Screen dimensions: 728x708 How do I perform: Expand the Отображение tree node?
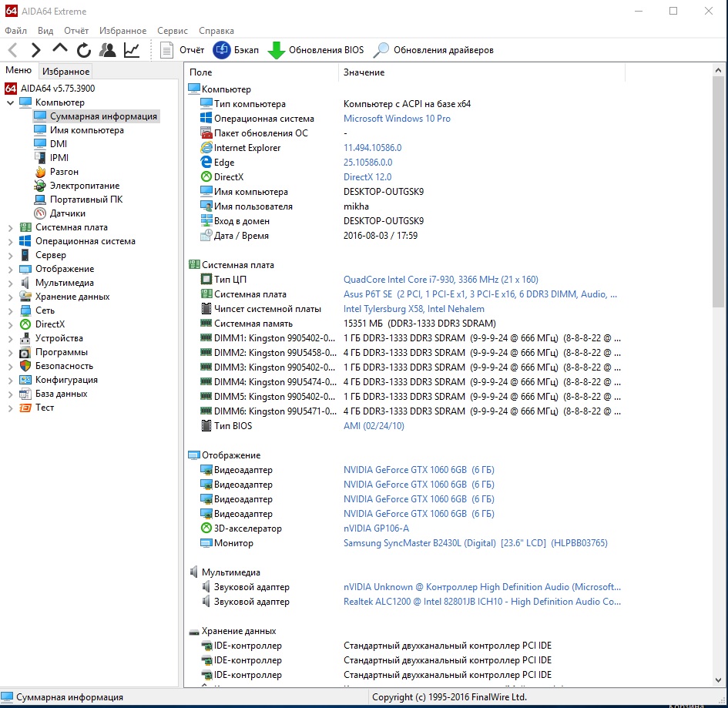coord(10,270)
